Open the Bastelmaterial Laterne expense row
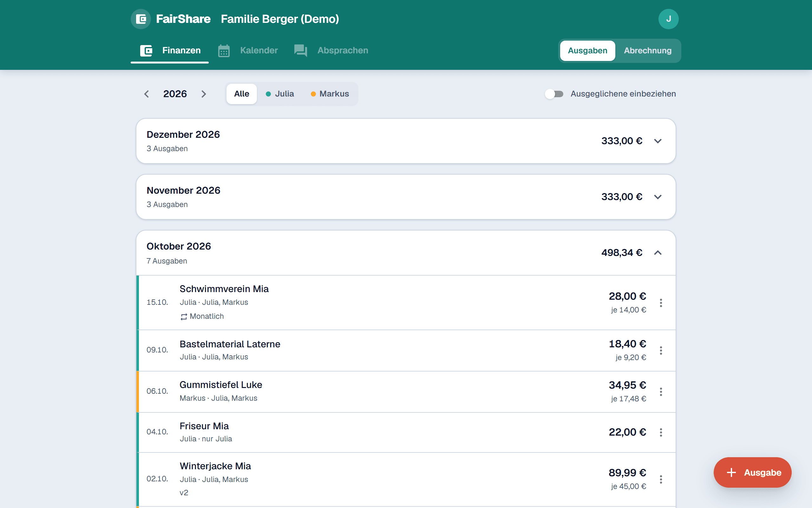The height and width of the screenshot is (508, 812). point(406,351)
